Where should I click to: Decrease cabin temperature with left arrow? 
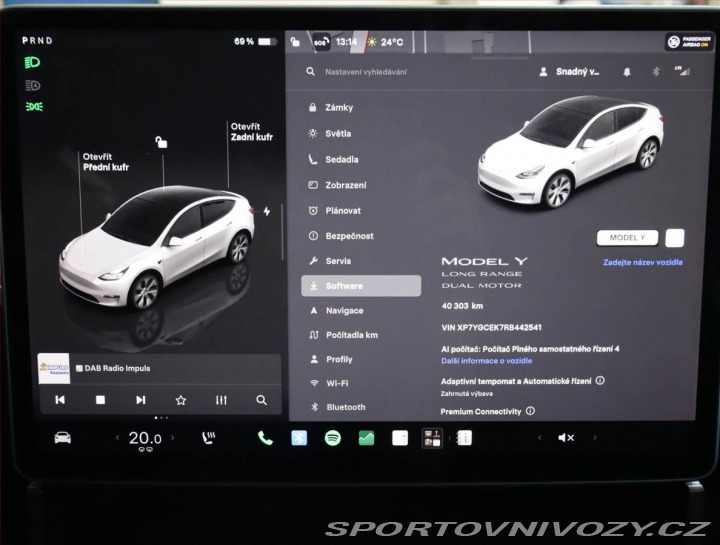tap(118, 438)
